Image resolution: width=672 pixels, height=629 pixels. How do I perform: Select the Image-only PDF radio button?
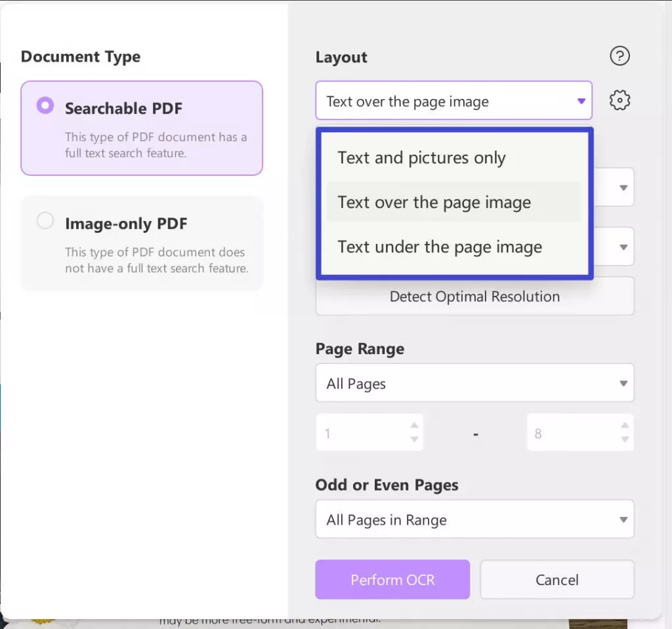45,221
